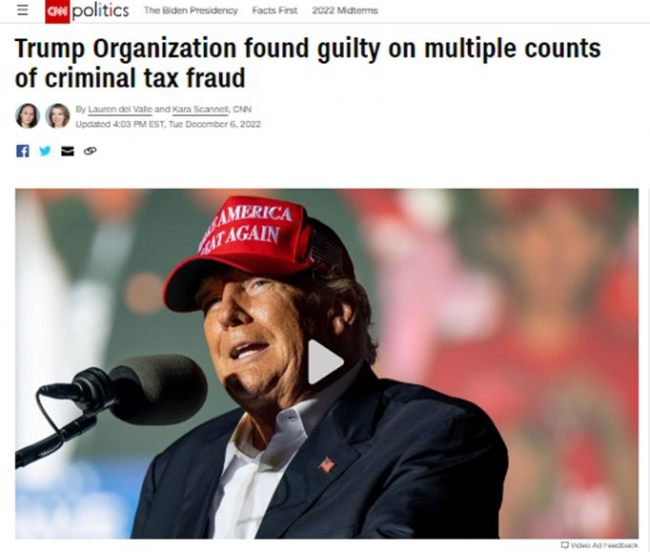Share article via email icon
Screen dimensions: 650x552
click(67, 151)
